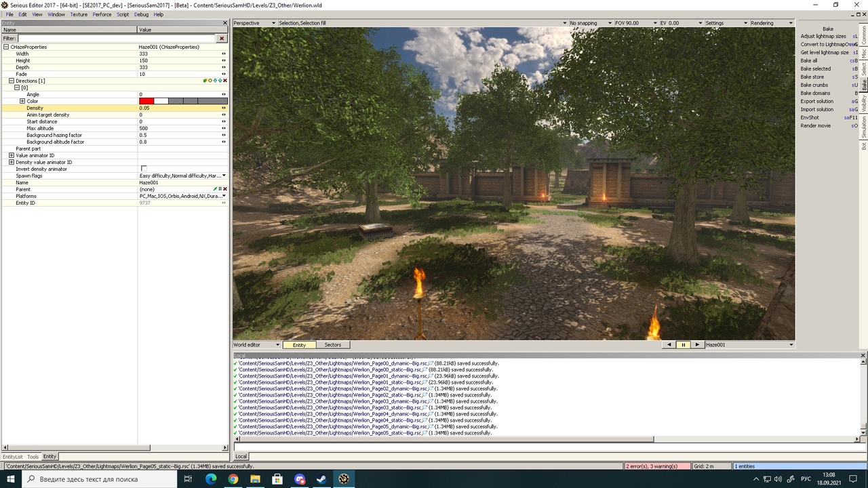Open the Perforce menu
The width and height of the screenshot is (868, 488).
coord(102,14)
